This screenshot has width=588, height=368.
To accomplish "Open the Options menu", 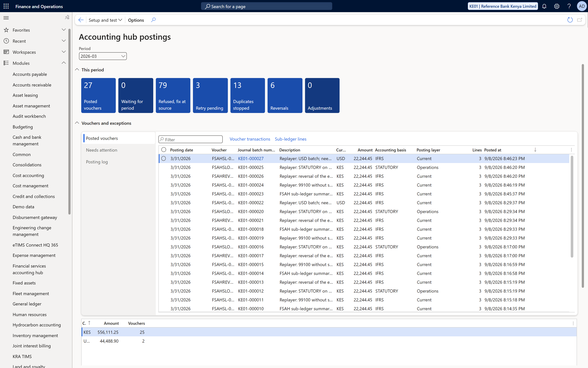I will tap(136, 20).
